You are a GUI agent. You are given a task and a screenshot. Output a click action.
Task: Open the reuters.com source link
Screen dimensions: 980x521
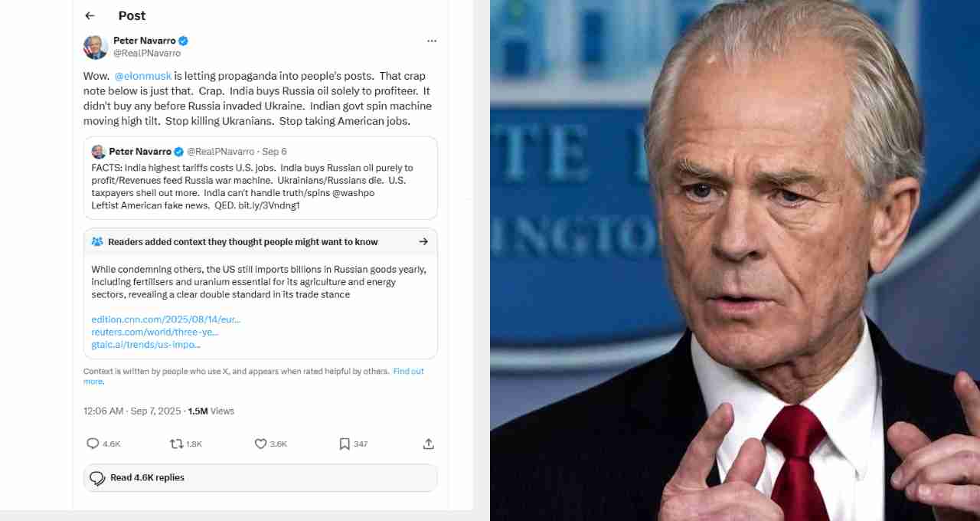click(155, 332)
